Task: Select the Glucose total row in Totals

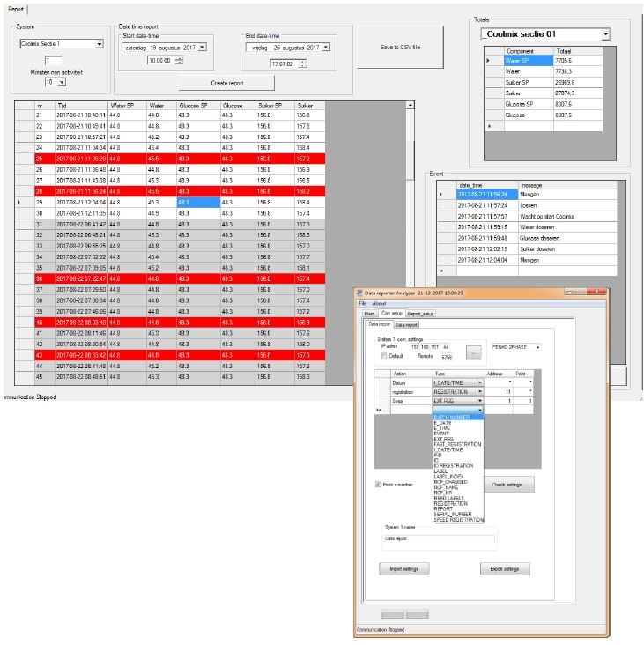Action: pyautogui.click(x=544, y=115)
